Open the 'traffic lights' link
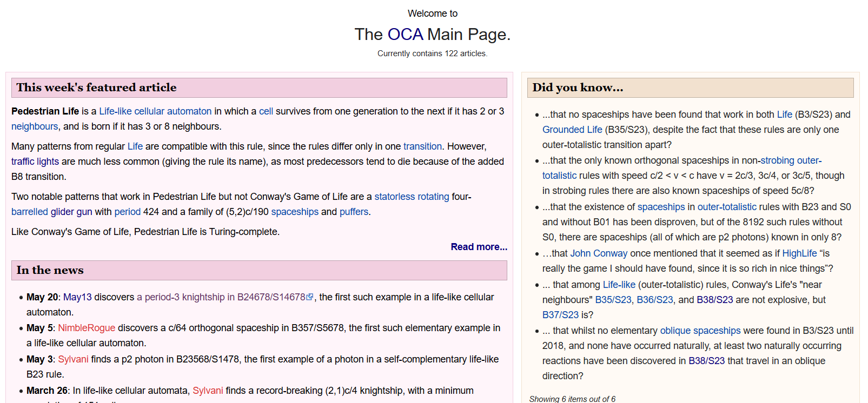Image resolution: width=868 pixels, height=403 pixels. pos(35,162)
